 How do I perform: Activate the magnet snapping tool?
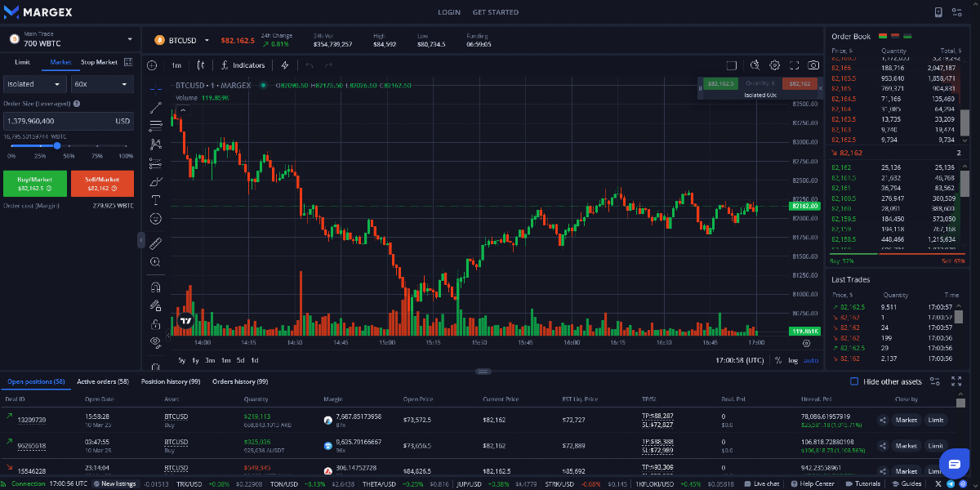pyautogui.click(x=155, y=287)
